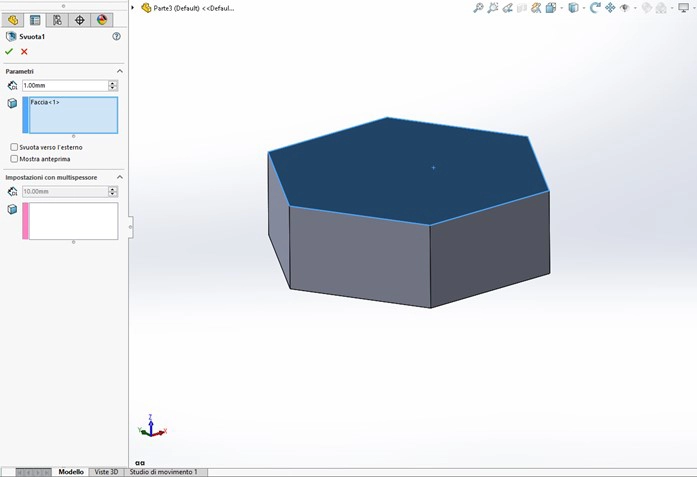The image size is (697, 477).
Task: Click the pink multi-thickness faces box
Action: point(70,221)
